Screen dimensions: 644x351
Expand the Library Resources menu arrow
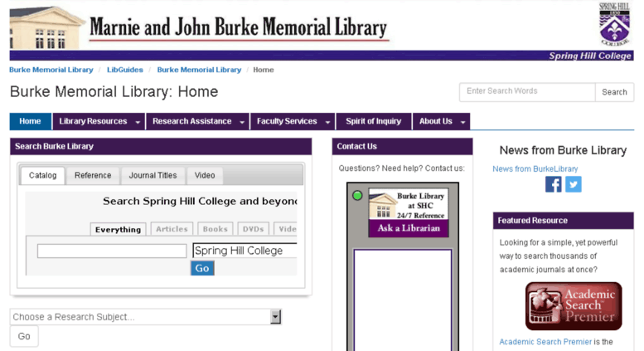[x=138, y=122]
